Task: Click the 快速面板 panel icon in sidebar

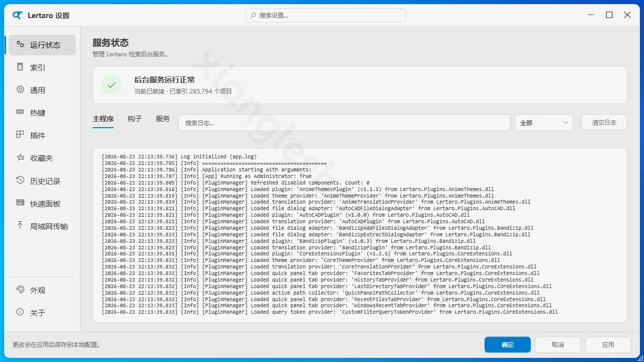Action: click(x=20, y=203)
